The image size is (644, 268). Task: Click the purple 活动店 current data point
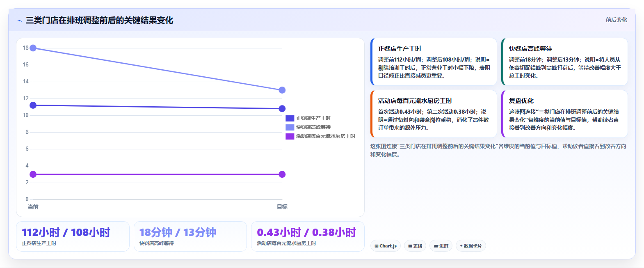[x=33, y=174]
